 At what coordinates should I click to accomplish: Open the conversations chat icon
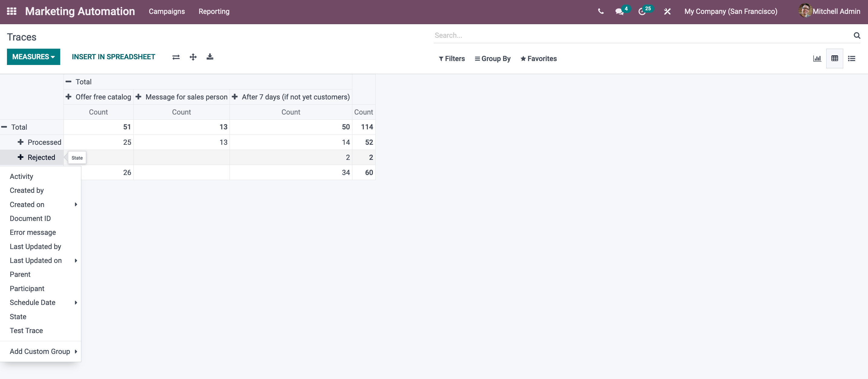click(x=619, y=11)
